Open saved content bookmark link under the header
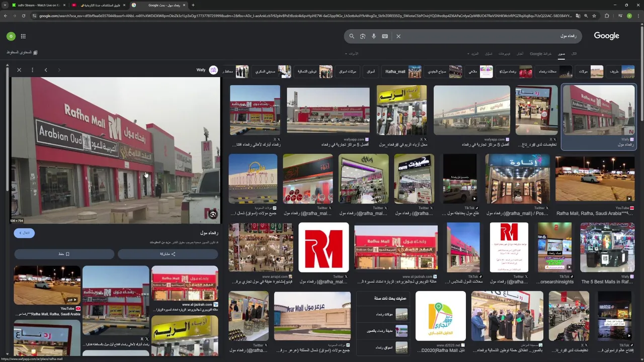Viewport: 644px width, 362px height. tap(22, 52)
